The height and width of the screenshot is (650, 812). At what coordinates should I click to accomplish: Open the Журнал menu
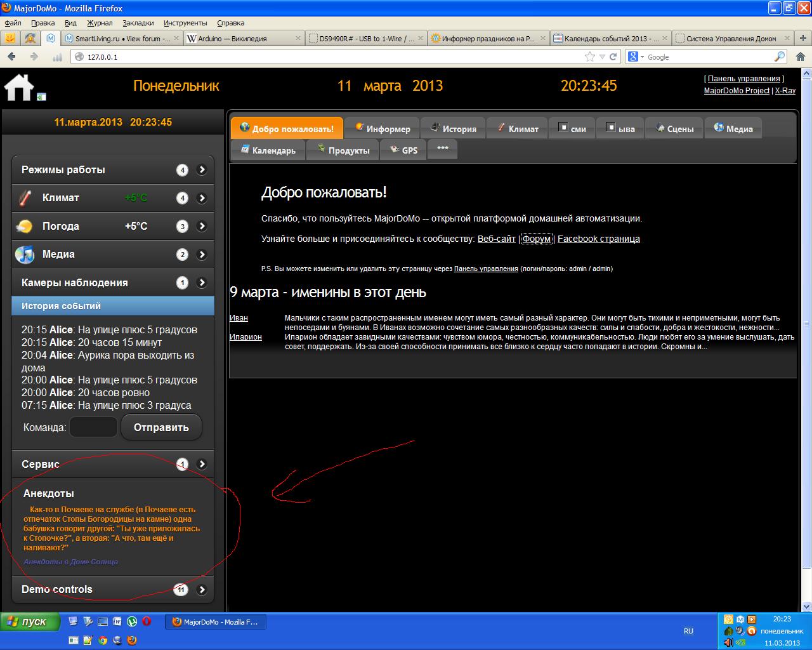click(100, 23)
